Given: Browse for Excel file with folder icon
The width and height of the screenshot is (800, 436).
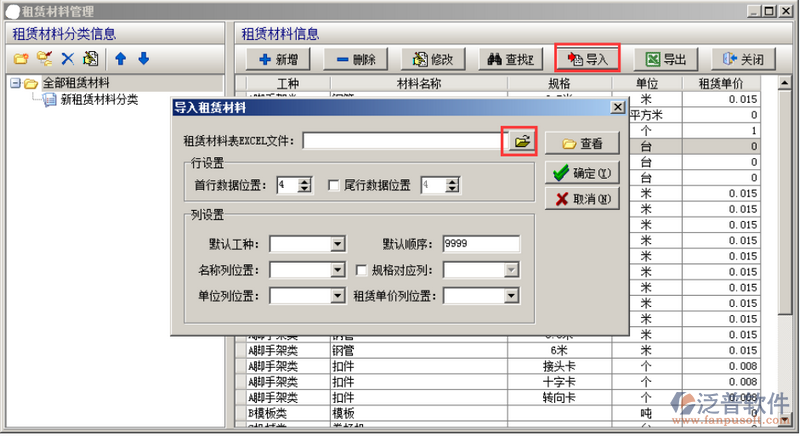Looking at the screenshot, I should click(521, 141).
